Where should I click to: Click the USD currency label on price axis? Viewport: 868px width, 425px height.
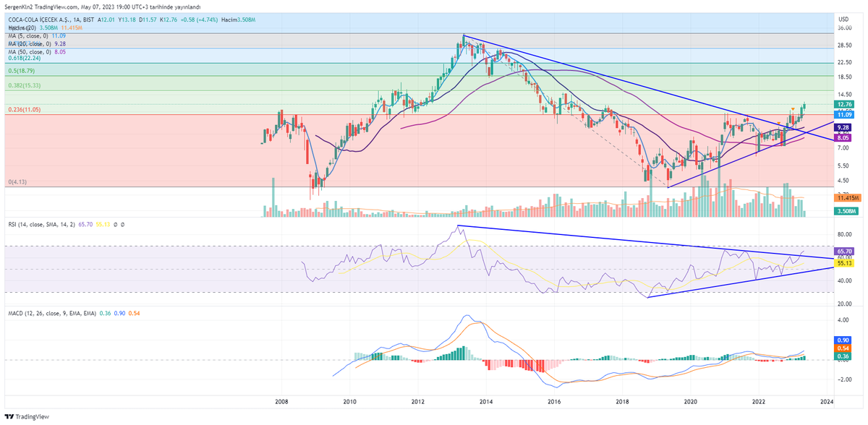[842, 19]
